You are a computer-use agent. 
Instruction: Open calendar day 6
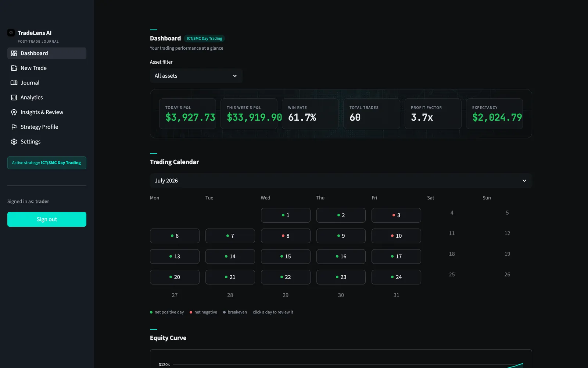click(x=175, y=236)
